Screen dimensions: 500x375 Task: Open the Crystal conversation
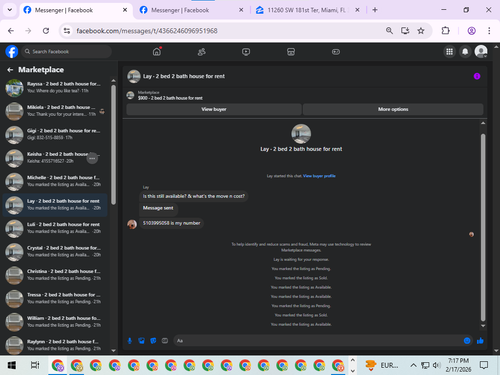pos(55,252)
